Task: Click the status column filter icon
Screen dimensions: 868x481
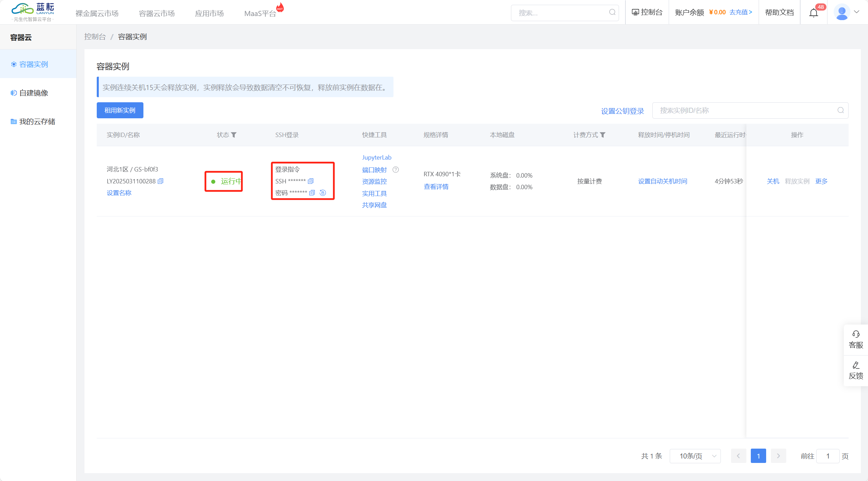Action: point(234,135)
